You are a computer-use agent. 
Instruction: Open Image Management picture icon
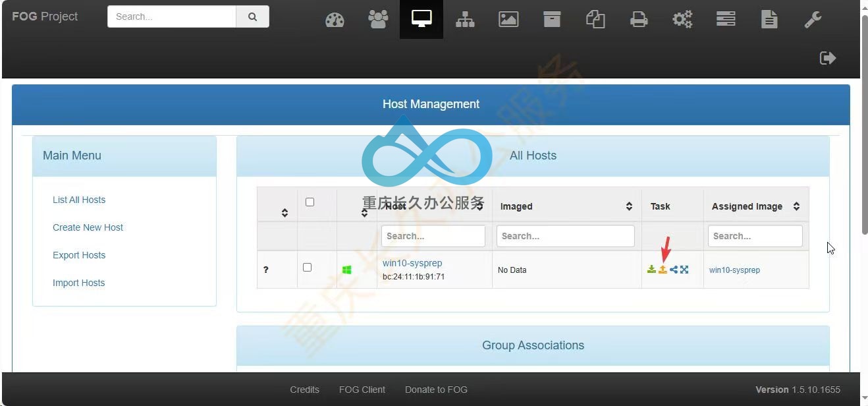[508, 19]
